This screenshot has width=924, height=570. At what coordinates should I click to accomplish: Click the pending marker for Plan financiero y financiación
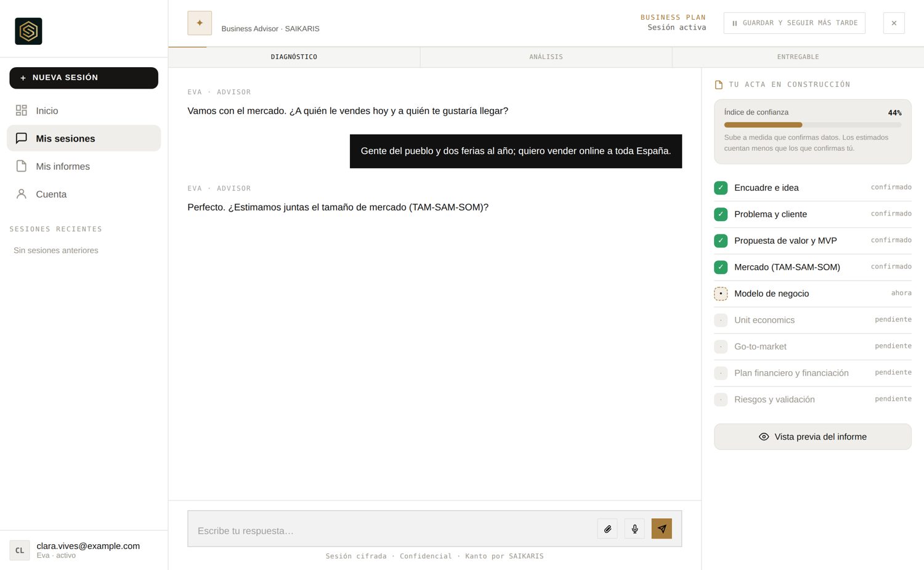pos(721,373)
